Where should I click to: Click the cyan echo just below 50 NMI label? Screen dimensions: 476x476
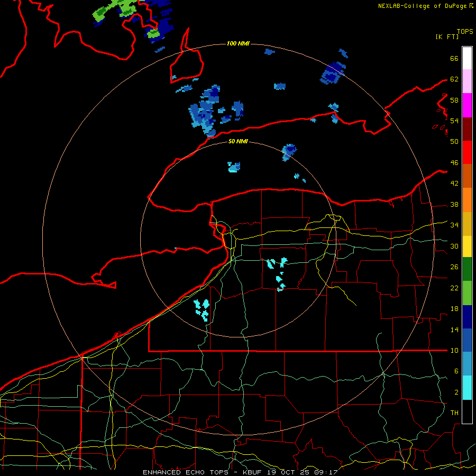pyautogui.click(x=234, y=167)
